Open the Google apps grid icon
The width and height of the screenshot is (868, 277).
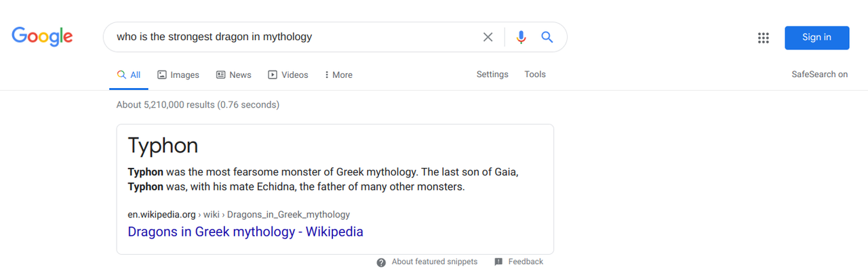(764, 38)
